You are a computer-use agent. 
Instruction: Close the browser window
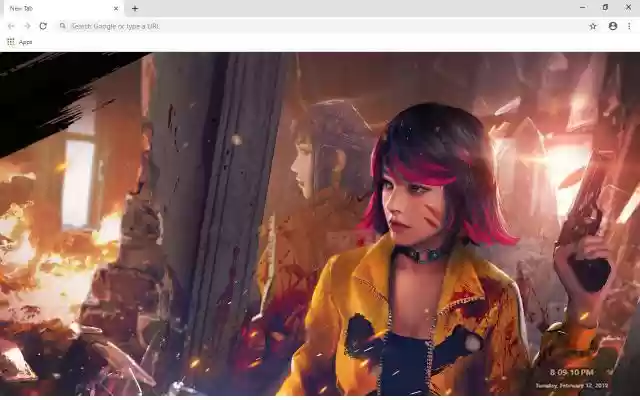628,7
